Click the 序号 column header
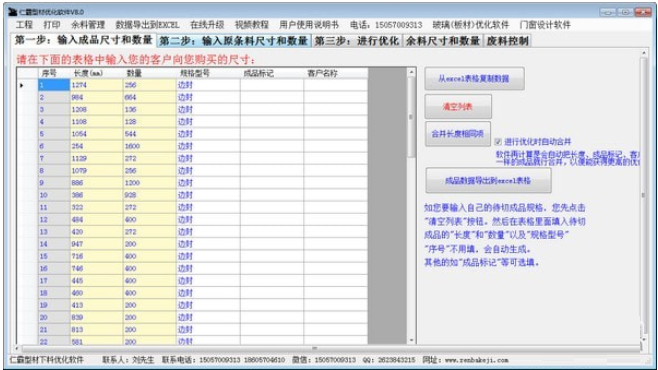 [x=54, y=73]
